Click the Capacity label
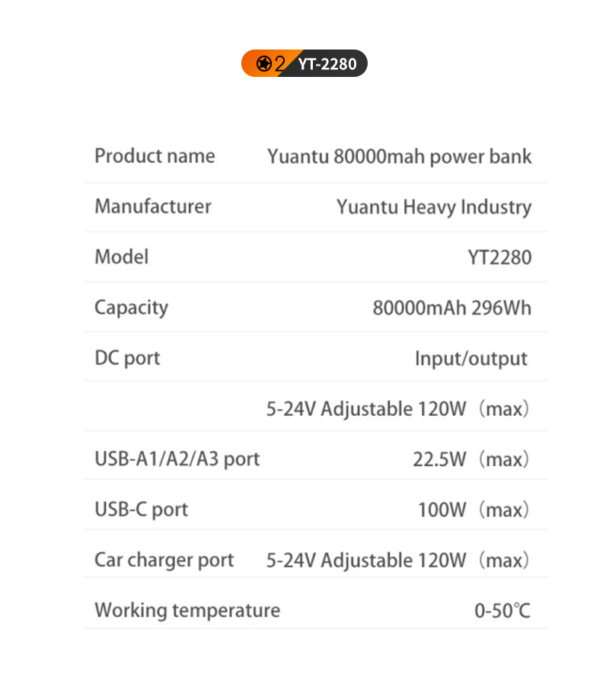609x700 pixels. coord(131,308)
